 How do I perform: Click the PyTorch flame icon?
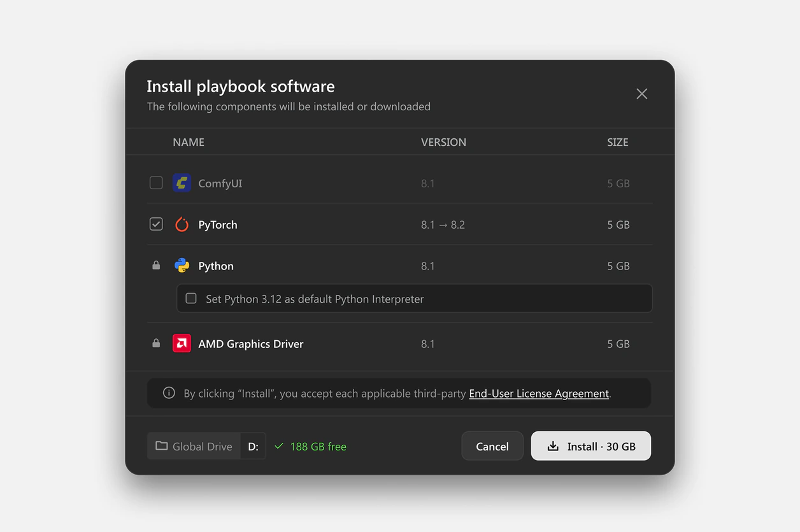point(182,224)
